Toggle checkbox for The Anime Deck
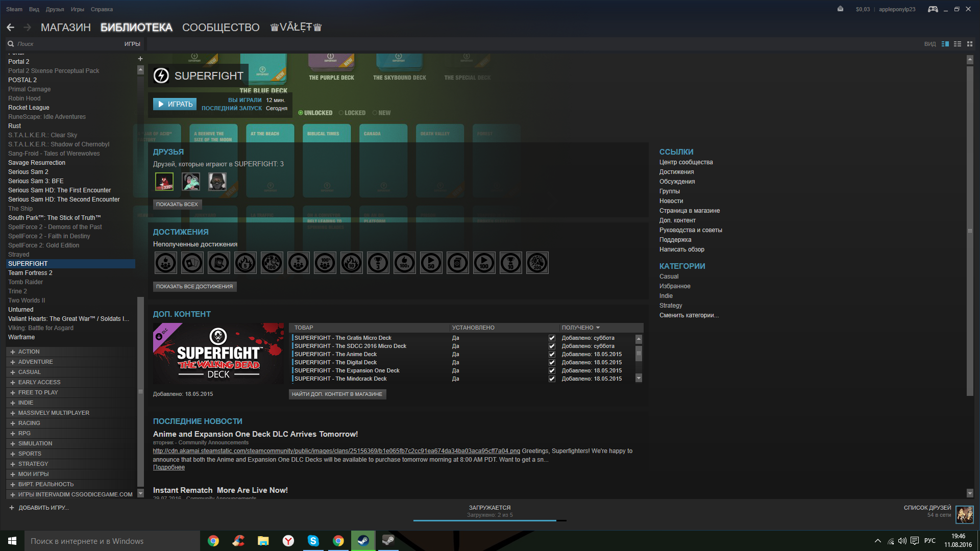The height and width of the screenshot is (551, 980). point(552,354)
